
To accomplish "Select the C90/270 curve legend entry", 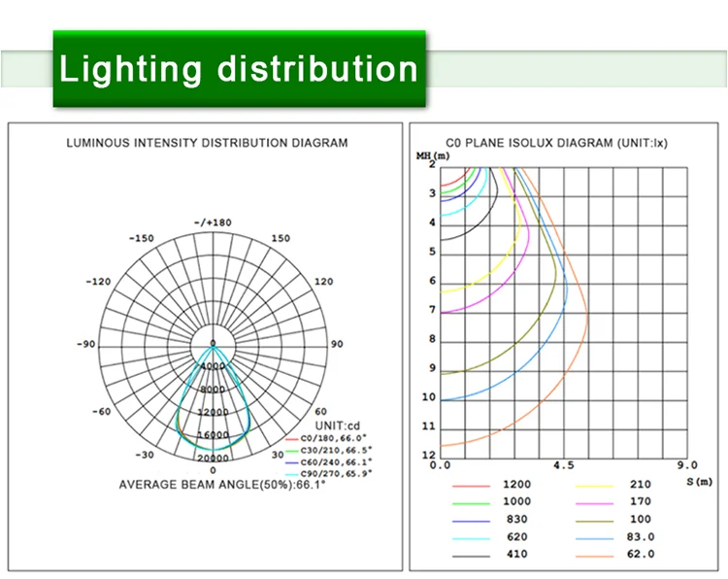I will [337, 473].
